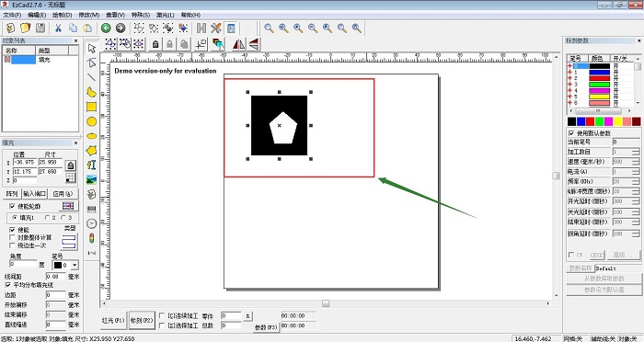Viewport: 644px width, 342px height.
Task: Select the text drawing tool
Action: (x=91, y=165)
